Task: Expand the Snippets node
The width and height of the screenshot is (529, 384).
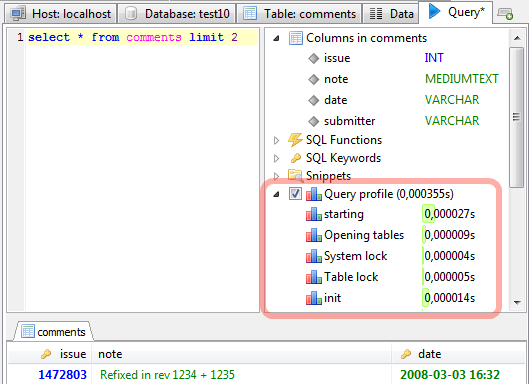Action: (276, 176)
